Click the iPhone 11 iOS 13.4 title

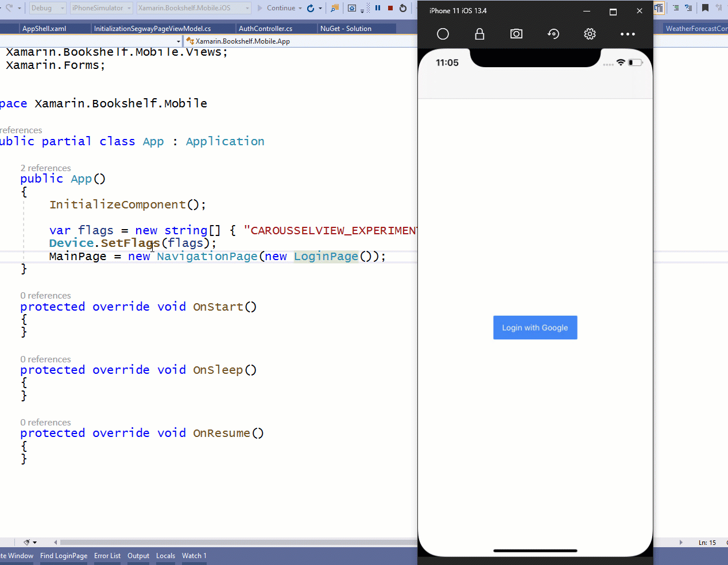458,11
